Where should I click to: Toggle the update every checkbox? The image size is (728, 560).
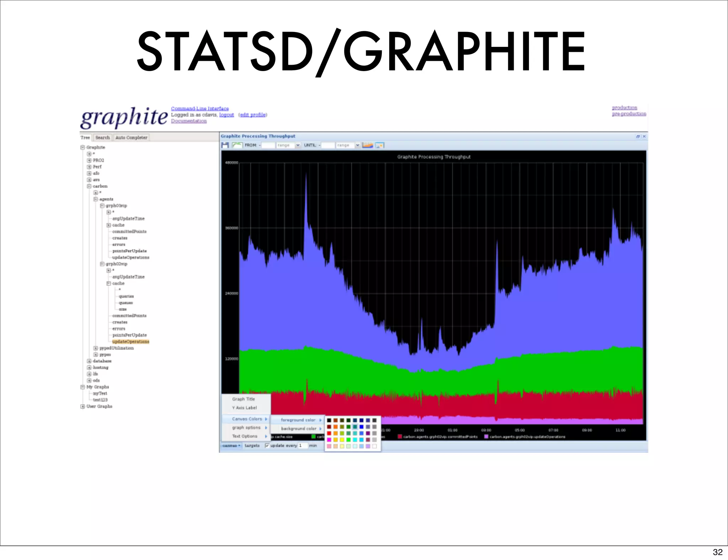[x=267, y=446]
